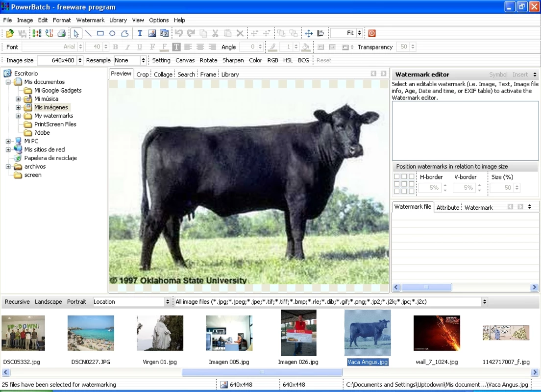Click the Rotate button

208,60
